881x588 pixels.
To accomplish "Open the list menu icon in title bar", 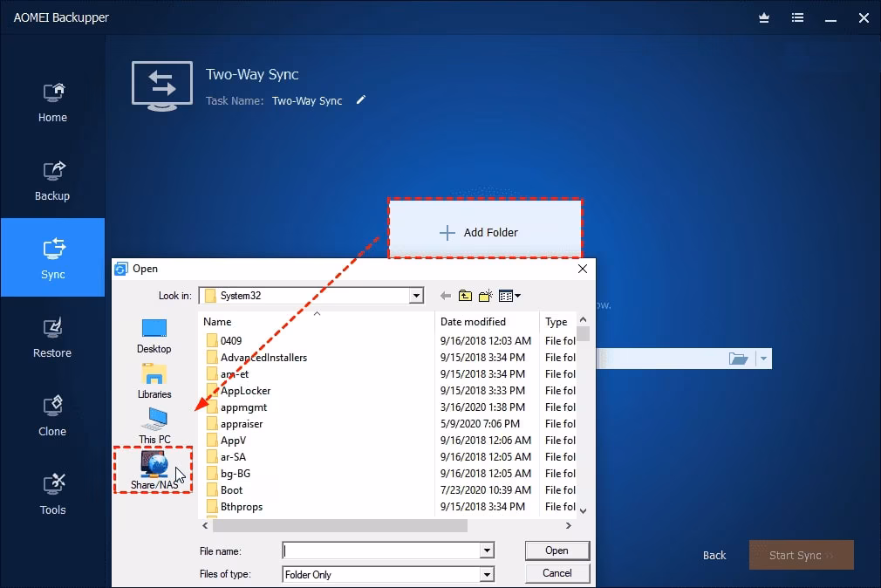I will click(797, 18).
